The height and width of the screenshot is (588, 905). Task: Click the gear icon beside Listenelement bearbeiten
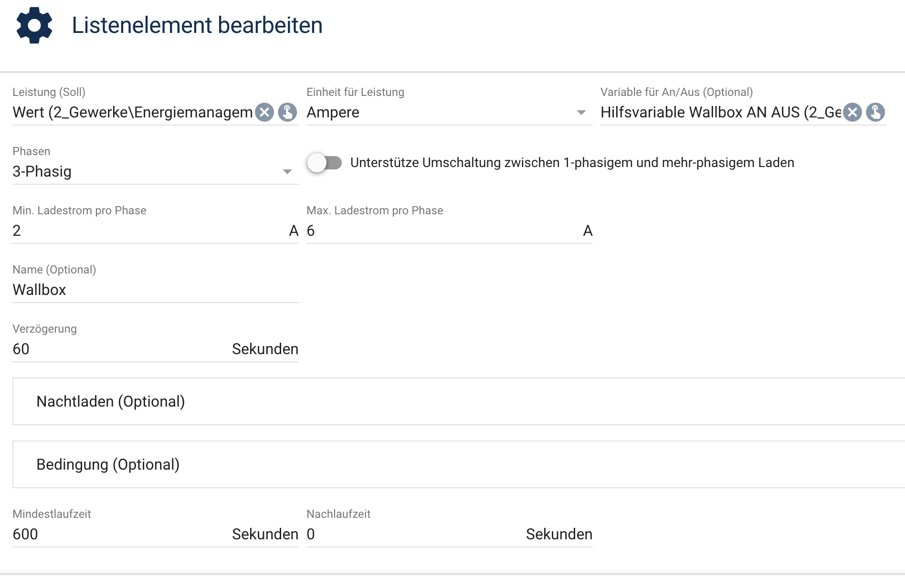click(34, 25)
